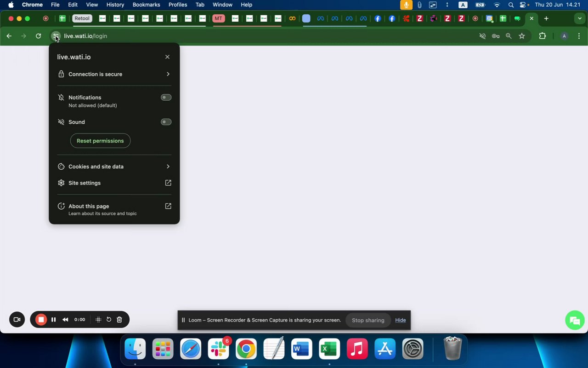Image resolution: width=588 pixels, height=368 pixels.
Task: Open the Bookmarks menu
Action: 146,5
